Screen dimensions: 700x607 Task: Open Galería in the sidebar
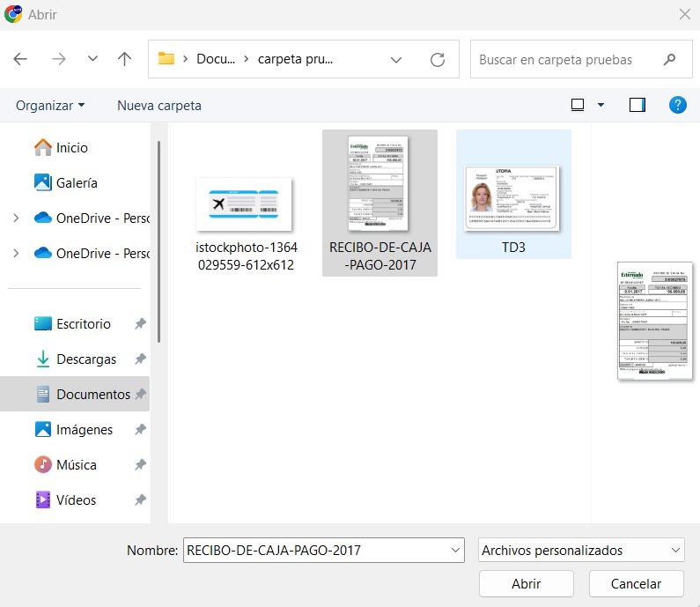(x=77, y=183)
